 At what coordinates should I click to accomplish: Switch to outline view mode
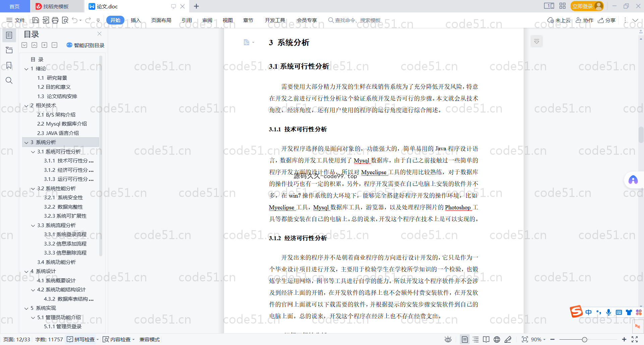click(476, 339)
